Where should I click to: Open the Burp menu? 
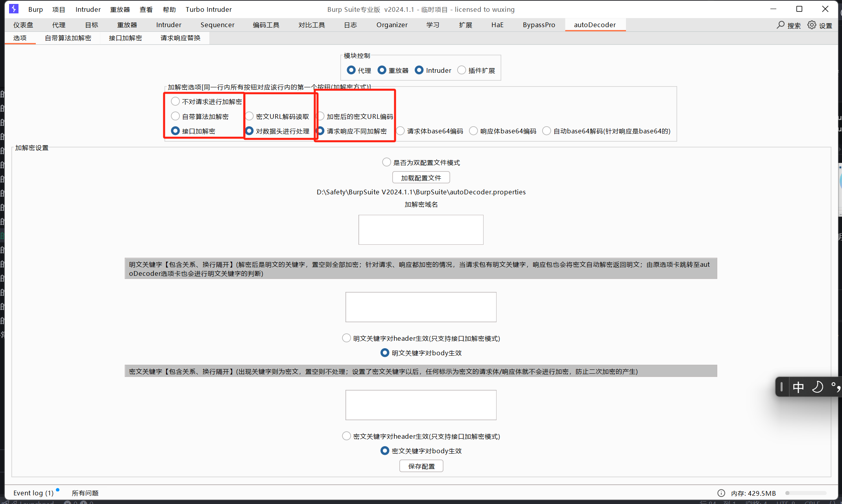(x=35, y=9)
